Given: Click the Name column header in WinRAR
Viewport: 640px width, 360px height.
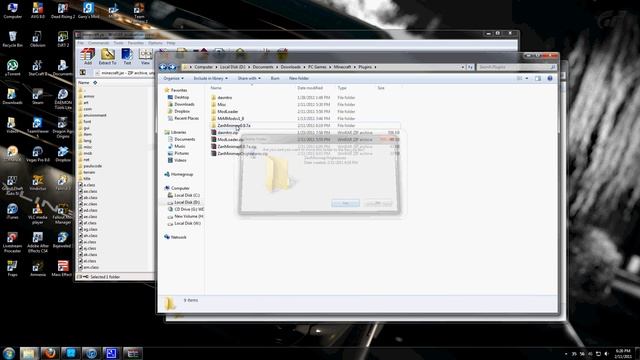Looking at the screenshot, I should (84, 82).
